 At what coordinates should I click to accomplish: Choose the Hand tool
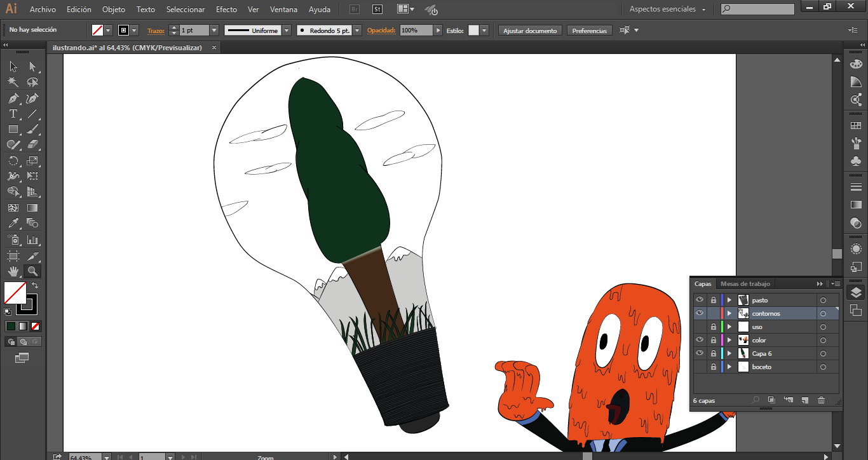[x=13, y=271]
